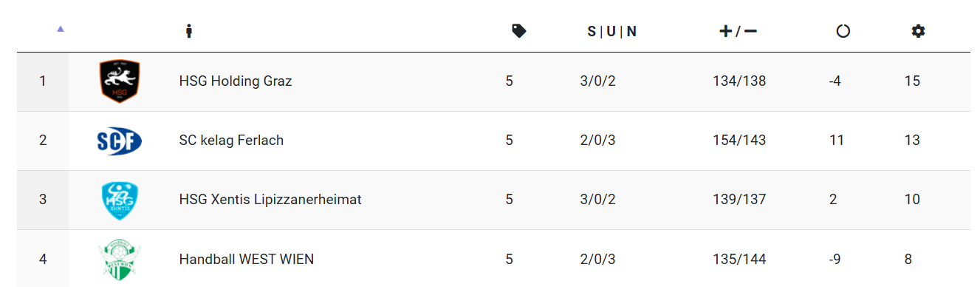This screenshot has height=287, width=980.
Task: Click the 134/138 goals value
Action: tap(739, 81)
